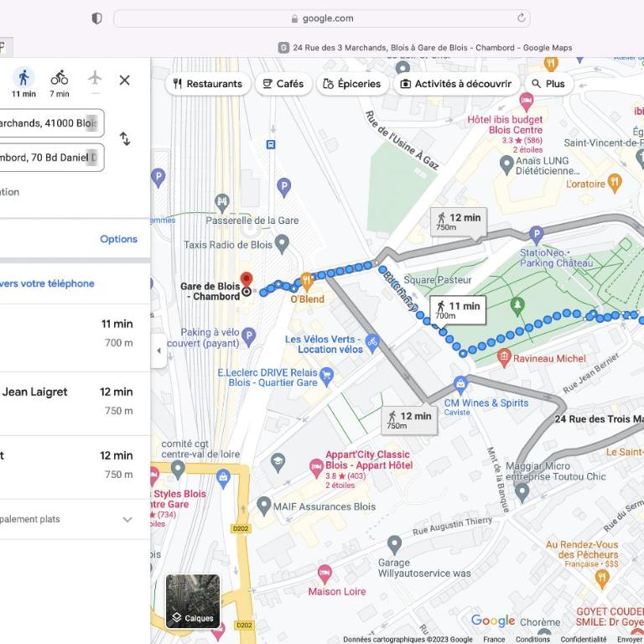Select the walking travel mode icon
Screen dimensions: 644x644
pos(23,78)
